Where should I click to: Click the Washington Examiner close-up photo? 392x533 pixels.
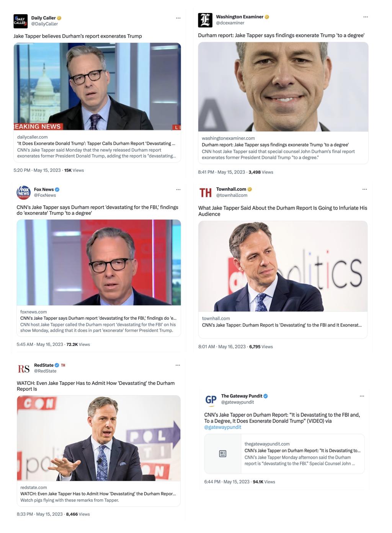(283, 87)
